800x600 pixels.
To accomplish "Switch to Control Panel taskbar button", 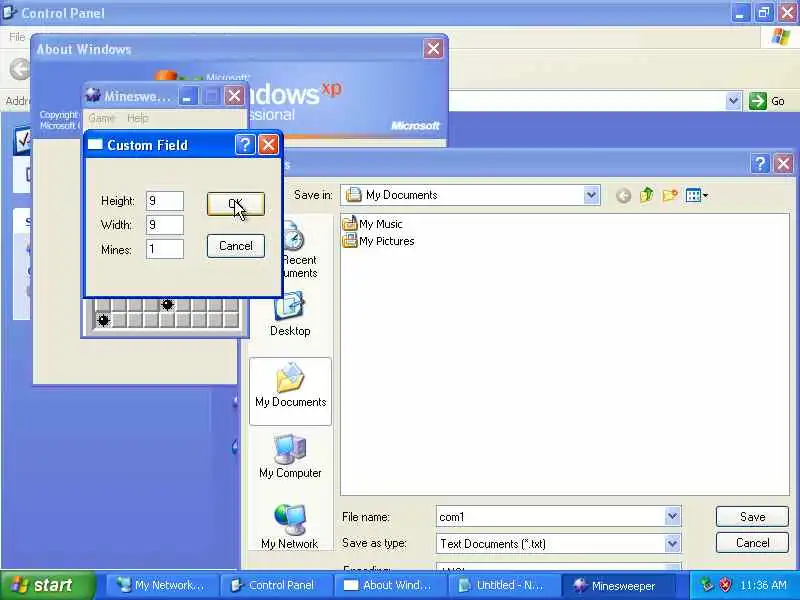I will coord(276,585).
